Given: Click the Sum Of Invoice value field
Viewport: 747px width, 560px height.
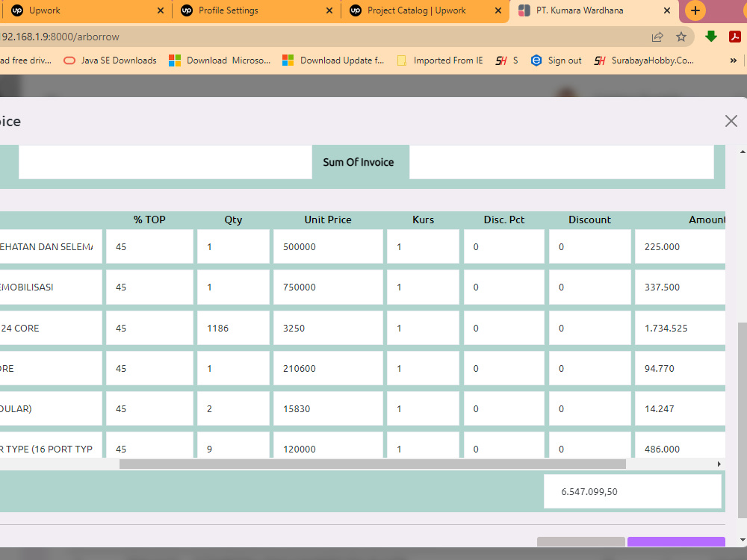Looking at the screenshot, I should pyautogui.click(x=562, y=162).
